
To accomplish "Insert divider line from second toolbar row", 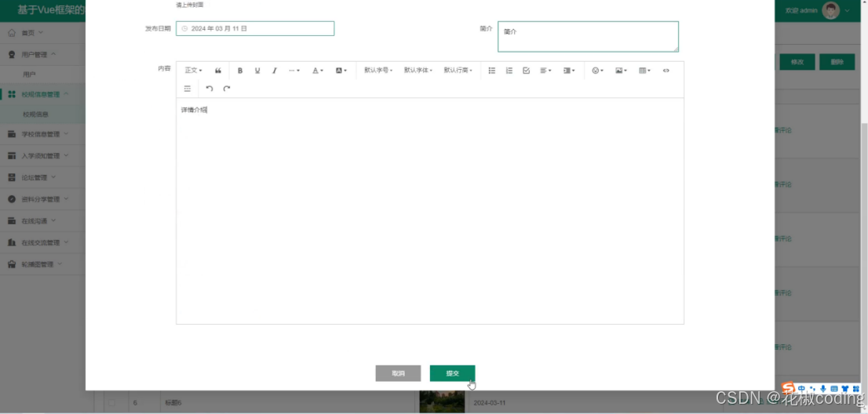I will click(x=187, y=89).
